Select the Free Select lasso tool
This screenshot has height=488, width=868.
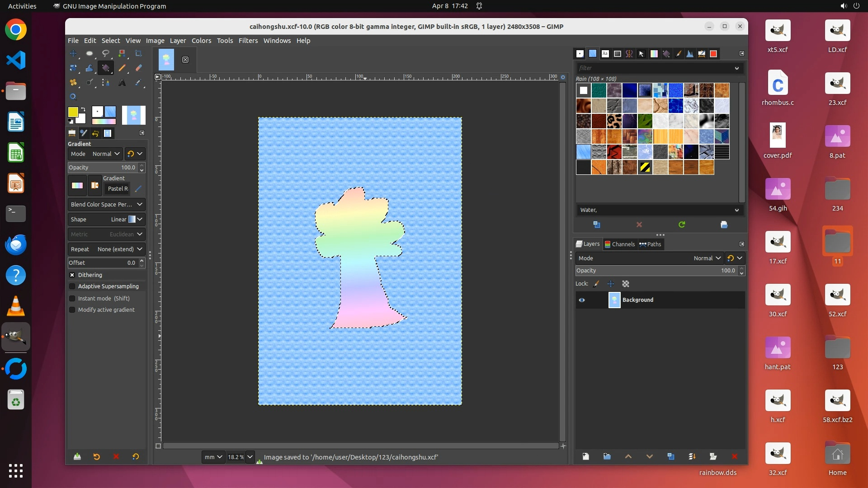106,53
